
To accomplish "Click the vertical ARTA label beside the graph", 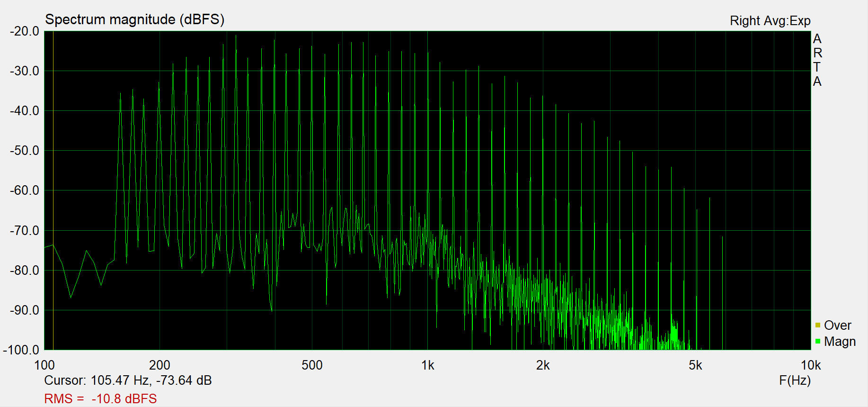I will point(817,60).
